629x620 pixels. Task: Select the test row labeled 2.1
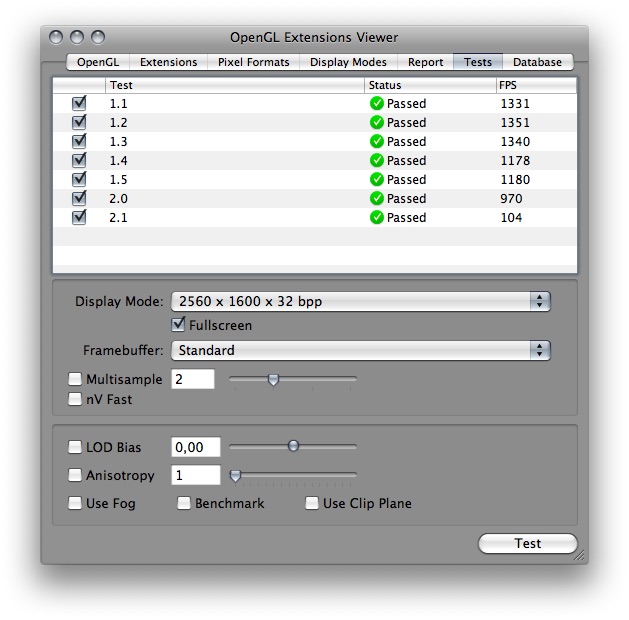click(315, 217)
